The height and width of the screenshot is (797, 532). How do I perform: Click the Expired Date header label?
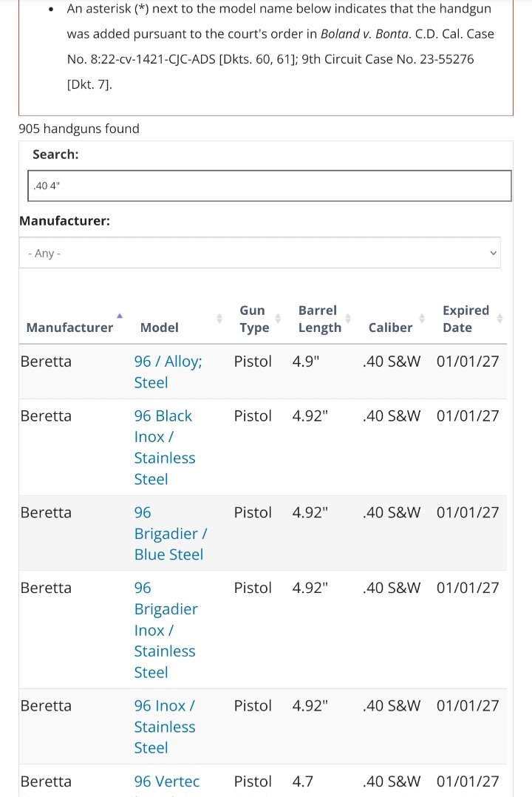466,319
